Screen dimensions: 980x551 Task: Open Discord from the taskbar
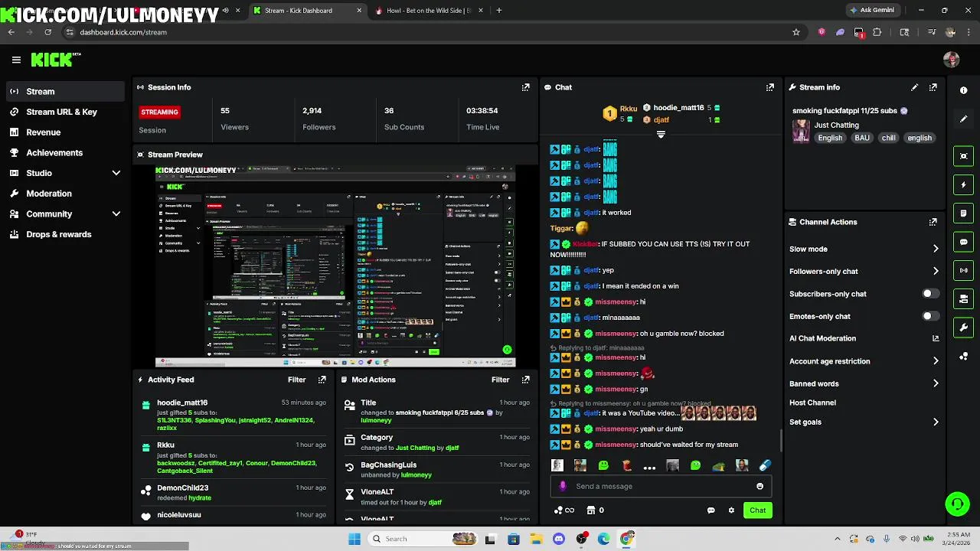pyautogui.click(x=559, y=539)
